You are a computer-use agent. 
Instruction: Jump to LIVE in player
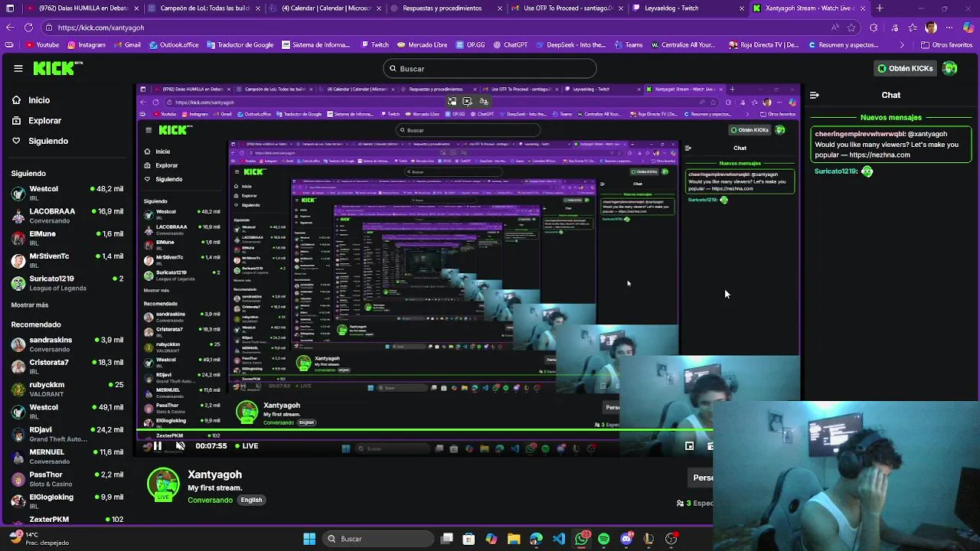246,445
